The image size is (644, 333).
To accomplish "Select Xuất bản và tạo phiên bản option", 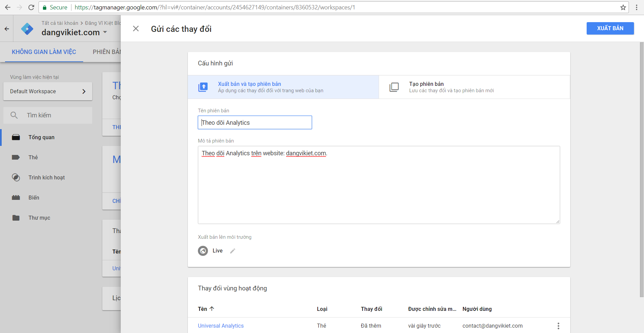I will pyautogui.click(x=283, y=87).
